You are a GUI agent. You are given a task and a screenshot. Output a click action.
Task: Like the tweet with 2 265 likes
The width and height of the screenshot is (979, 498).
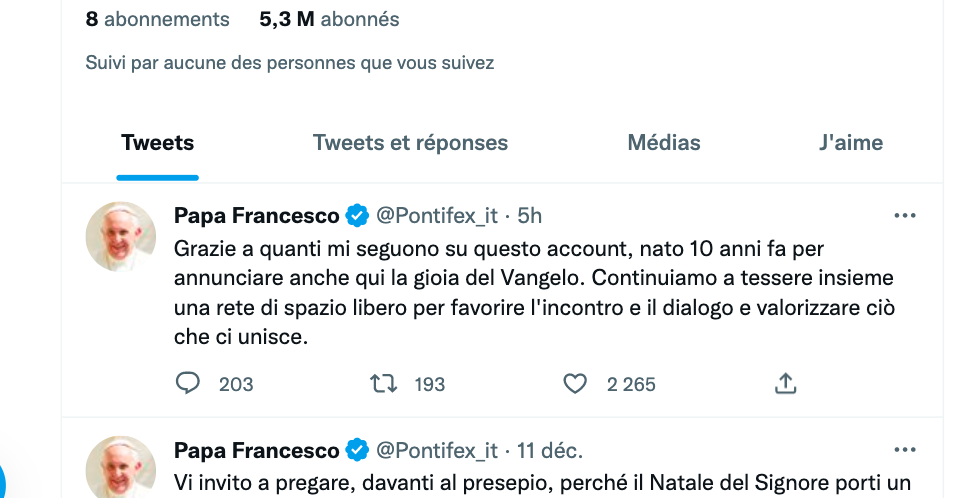coord(574,383)
